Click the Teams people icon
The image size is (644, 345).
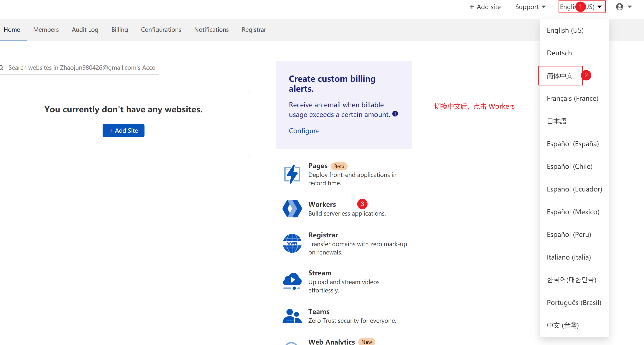(x=292, y=316)
